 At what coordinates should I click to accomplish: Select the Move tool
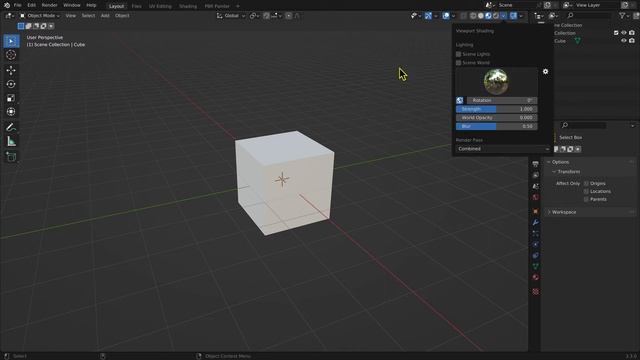(11, 70)
